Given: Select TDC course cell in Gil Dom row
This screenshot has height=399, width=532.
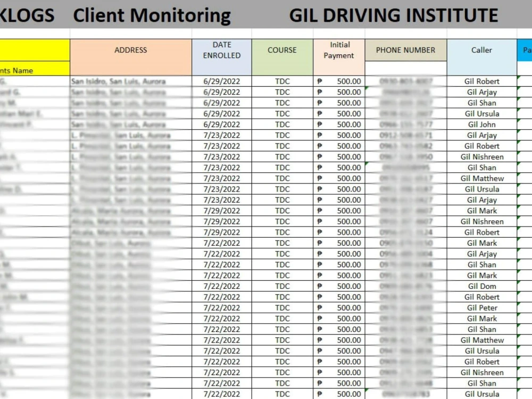Looking at the screenshot, I should 282,286.
